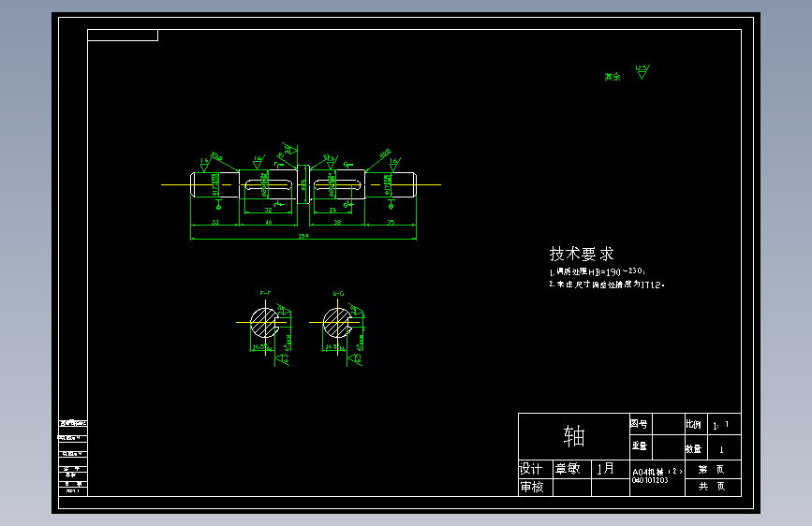Select the ID number '040101203'
This screenshot has width=812, height=526.
[650, 480]
